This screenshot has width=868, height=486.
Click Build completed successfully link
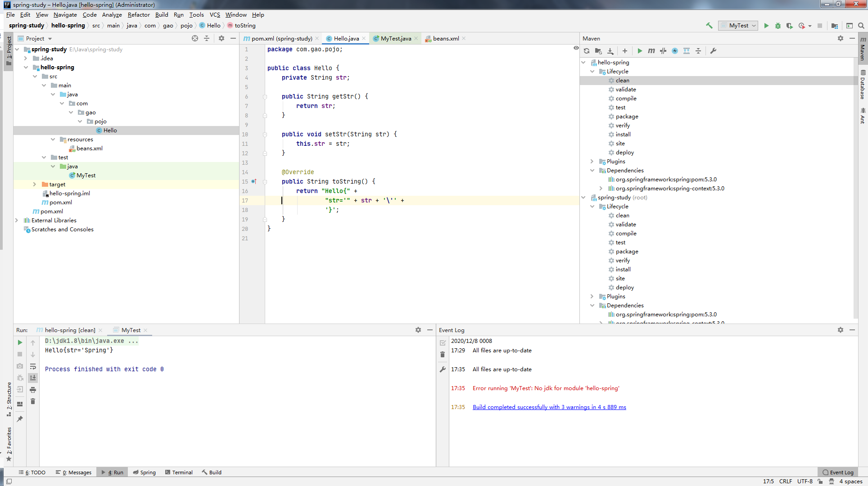549,407
